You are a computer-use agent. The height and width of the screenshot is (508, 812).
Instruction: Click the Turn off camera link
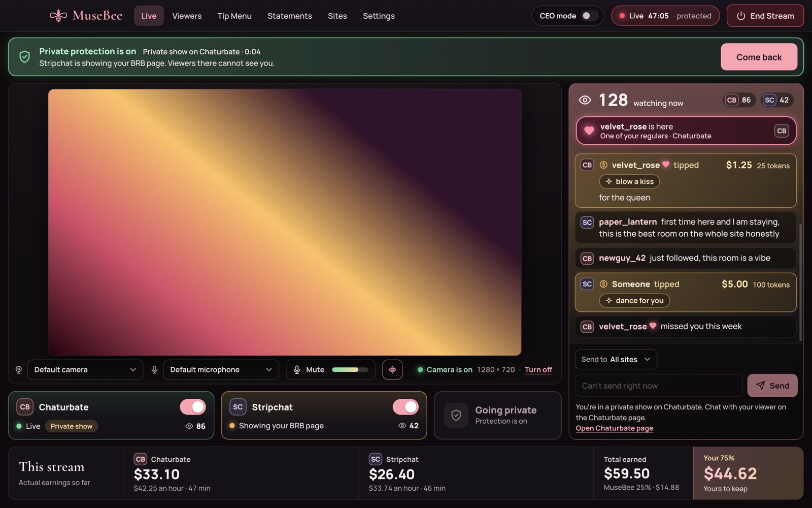[538, 370]
